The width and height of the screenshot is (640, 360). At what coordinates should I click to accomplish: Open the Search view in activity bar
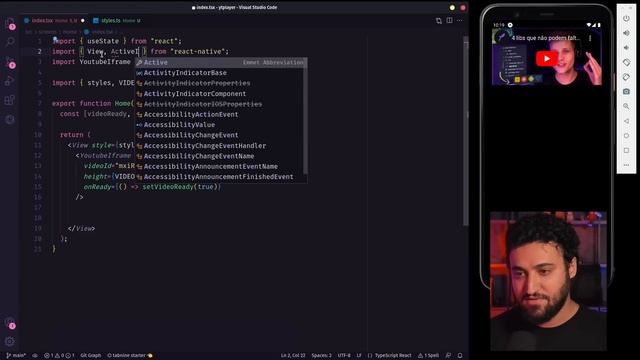(x=10, y=42)
